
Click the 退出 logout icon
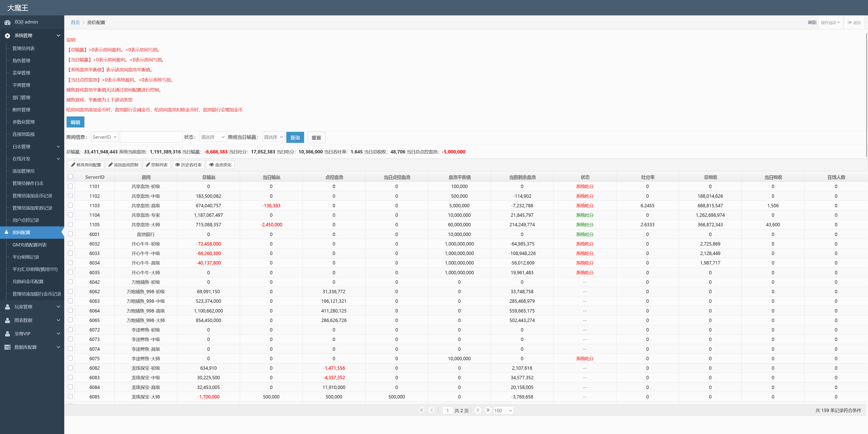click(849, 23)
